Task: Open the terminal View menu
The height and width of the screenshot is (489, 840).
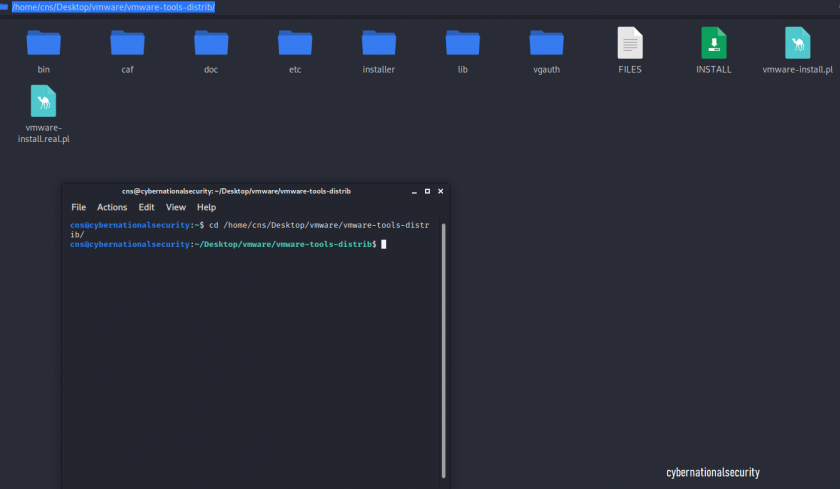Action: pos(176,207)
